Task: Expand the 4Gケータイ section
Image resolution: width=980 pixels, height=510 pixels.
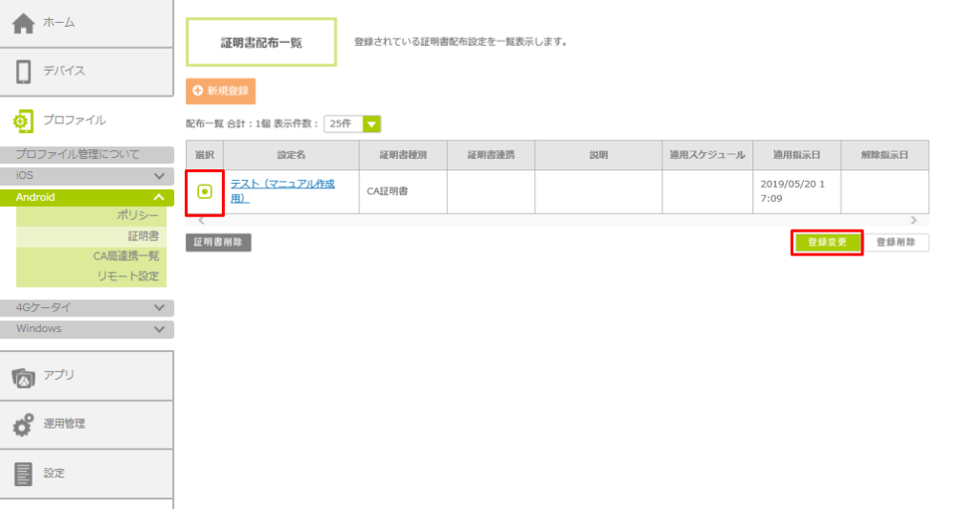Action: [159, 307]
